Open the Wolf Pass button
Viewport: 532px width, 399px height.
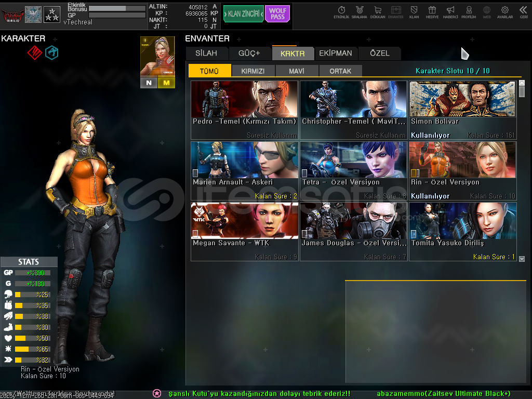(277, 14)
